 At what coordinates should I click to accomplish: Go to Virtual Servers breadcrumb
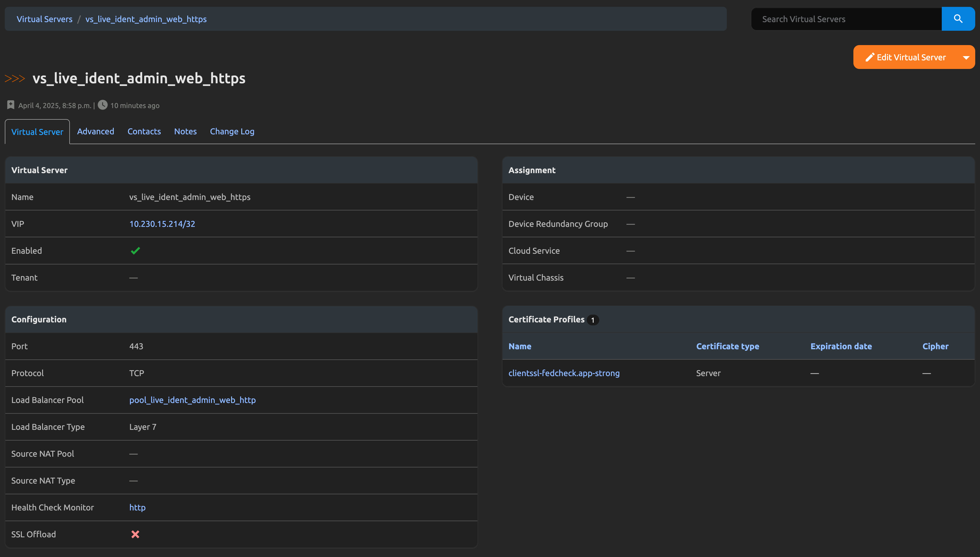(44, 19)
